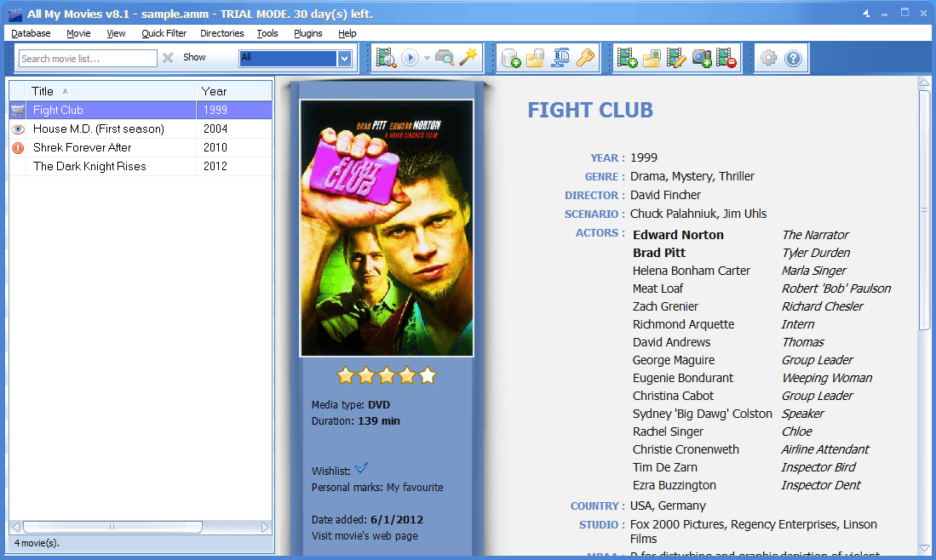Image resolution: width=936 pixels, height=560 pixels.
Task: Sort movies by the Title column header
Action: (111, 91)
